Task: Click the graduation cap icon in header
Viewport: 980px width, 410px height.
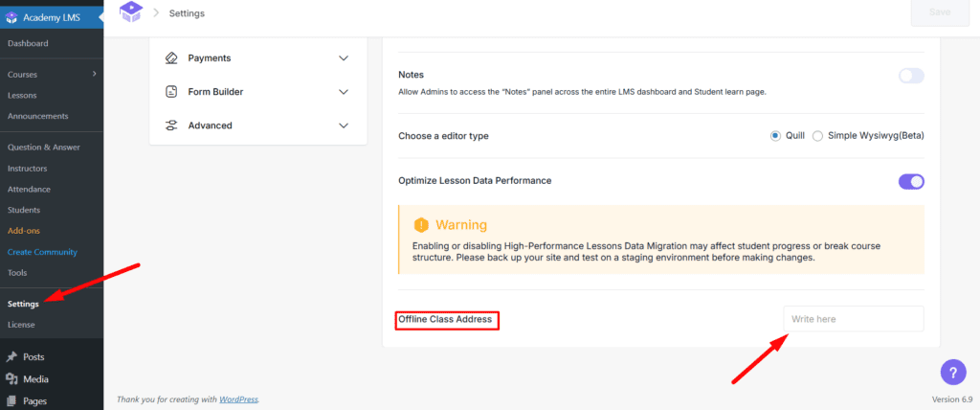Action: [x=129, y=12]
